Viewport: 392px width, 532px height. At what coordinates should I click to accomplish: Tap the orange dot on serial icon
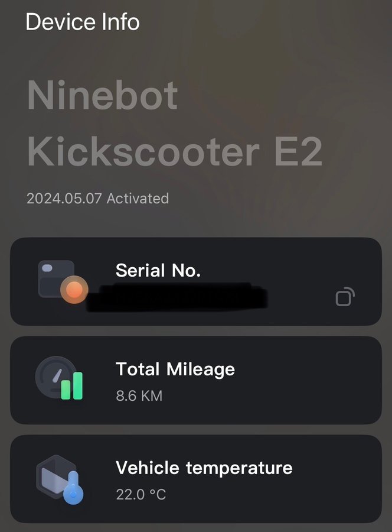[x=74, y=290]
